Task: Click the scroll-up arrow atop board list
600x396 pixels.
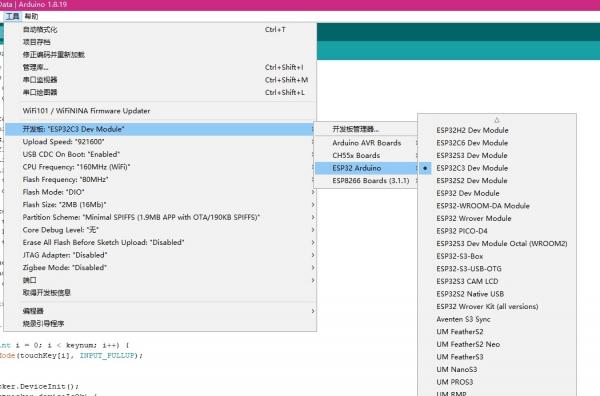Action: [x=497, y=120]
